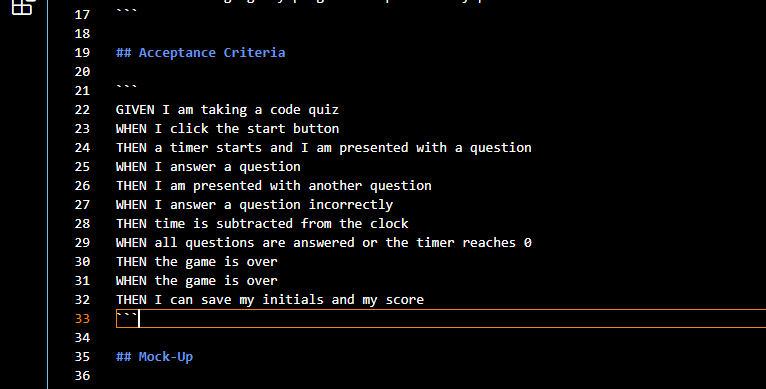The width and height of the screenshot is (766, 389).
Task: Click the line ending with 'timer reaches 0'
Action: [x=323, y=243]
